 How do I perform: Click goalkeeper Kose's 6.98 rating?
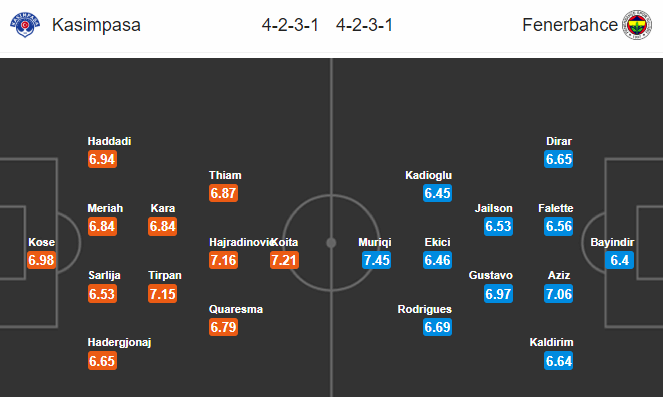tap(41, 260)
